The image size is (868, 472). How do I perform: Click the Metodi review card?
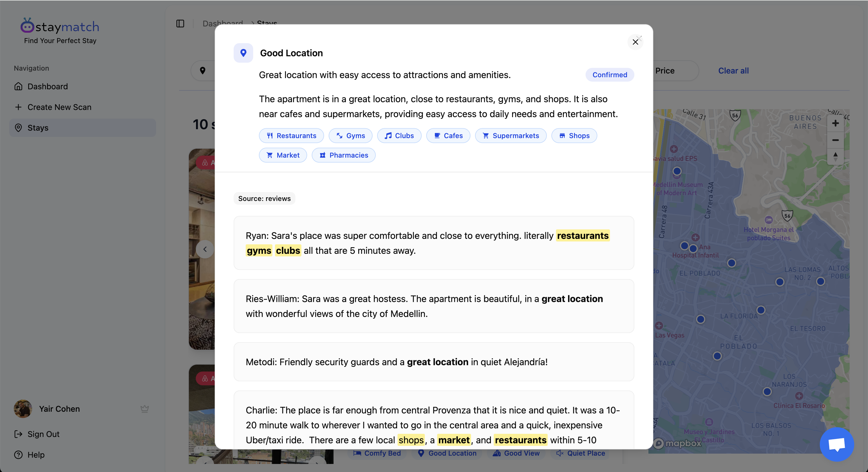pos(434,362)
